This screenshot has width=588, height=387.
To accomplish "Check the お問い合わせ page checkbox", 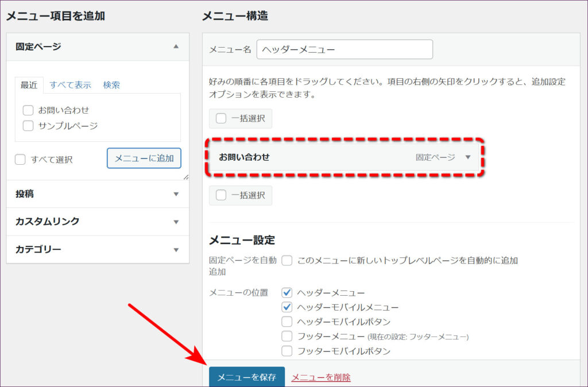I will tap(28, 110).
